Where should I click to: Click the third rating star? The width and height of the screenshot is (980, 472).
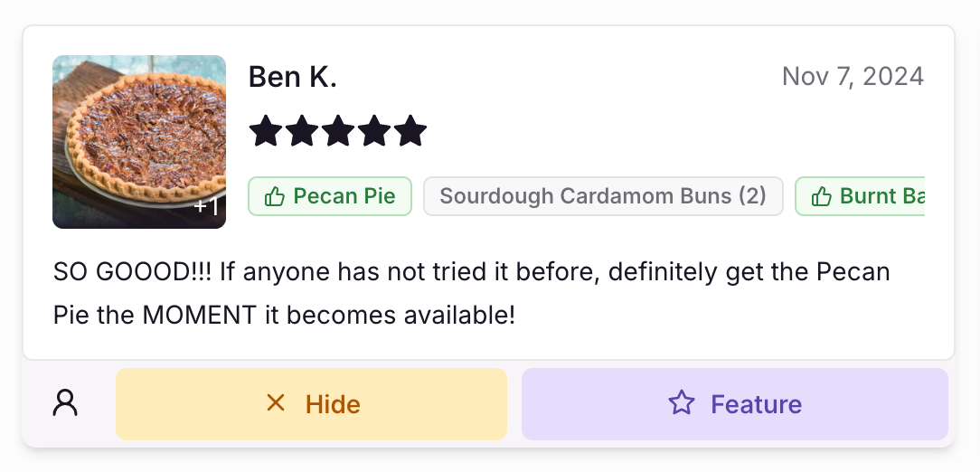338,131
